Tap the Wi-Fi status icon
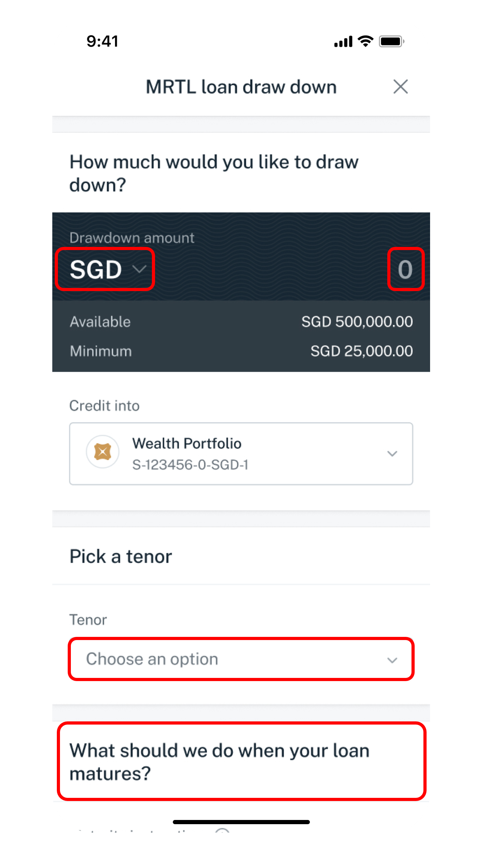482x868 pixels. 366,41
